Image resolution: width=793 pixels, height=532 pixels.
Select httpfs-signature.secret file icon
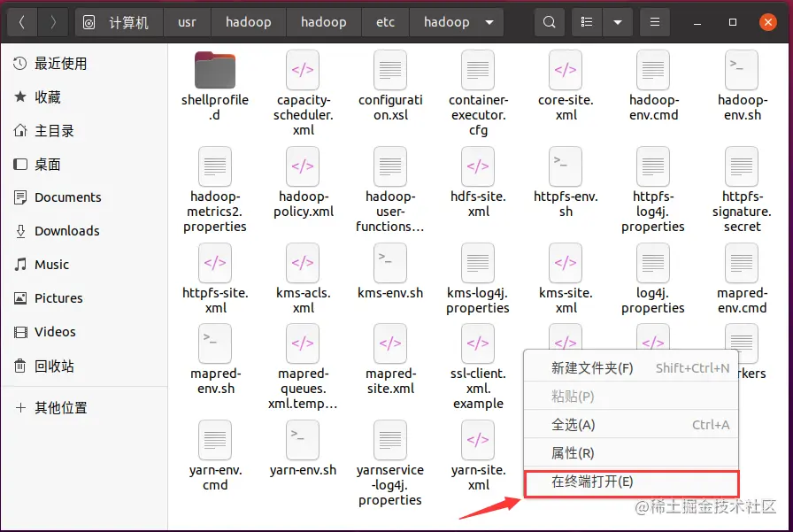pos(742,166)
